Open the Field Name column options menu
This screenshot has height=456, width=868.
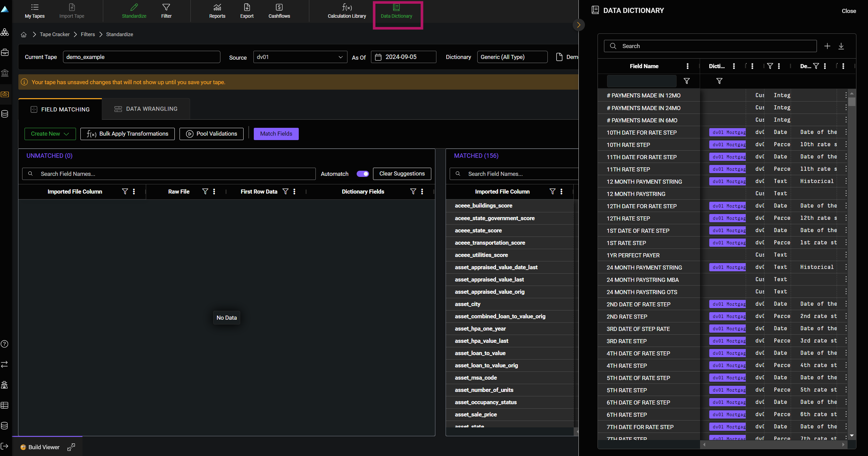coord(687,66)
